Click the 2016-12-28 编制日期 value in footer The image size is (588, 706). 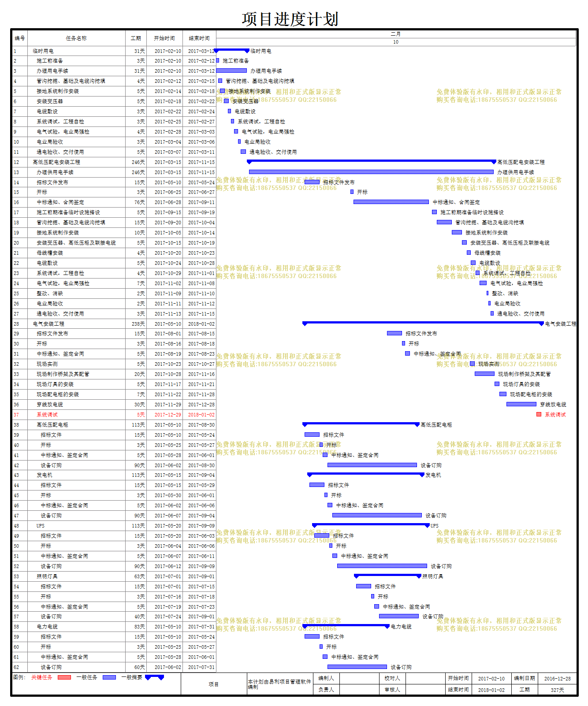click(x=557, y=679)
